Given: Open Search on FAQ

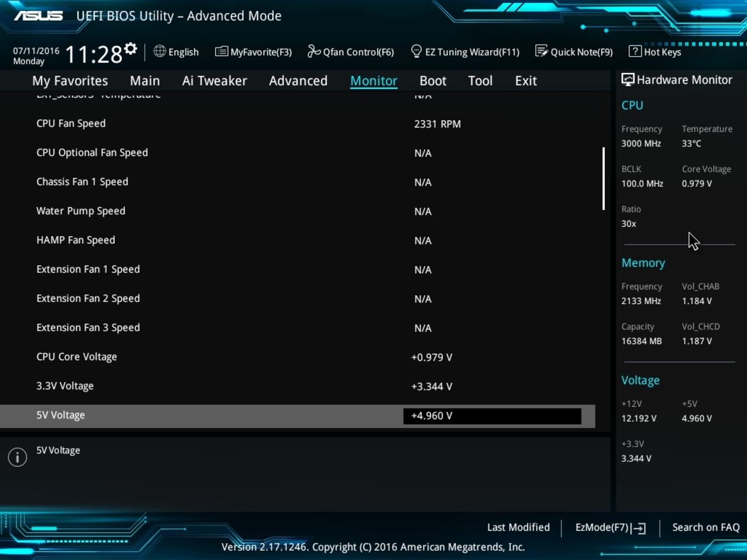Looking at the screenshot, I should pos(706,527).
